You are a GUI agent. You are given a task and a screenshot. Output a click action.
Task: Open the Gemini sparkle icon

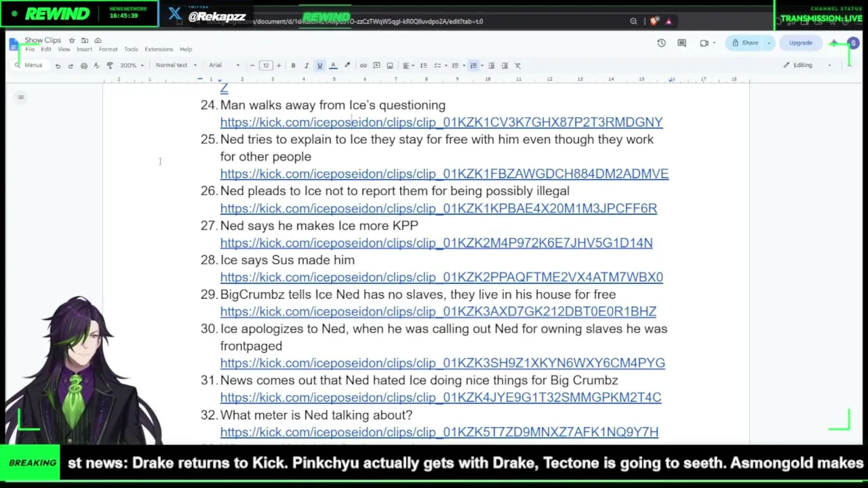coord(834,43)
